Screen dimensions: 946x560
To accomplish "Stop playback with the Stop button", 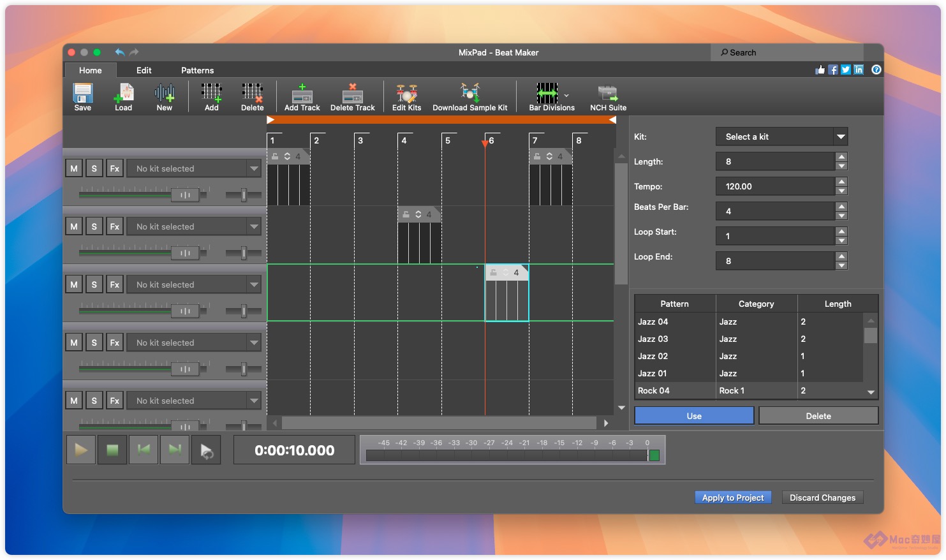I will click(112, 450).
